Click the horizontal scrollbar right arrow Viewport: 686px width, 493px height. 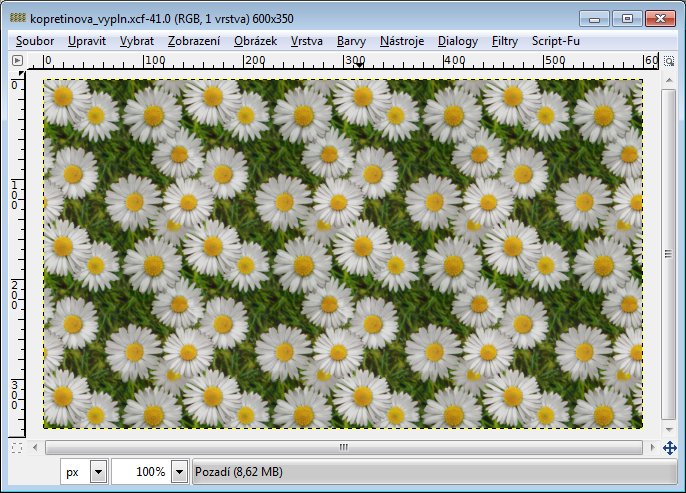tap(651, 447)
